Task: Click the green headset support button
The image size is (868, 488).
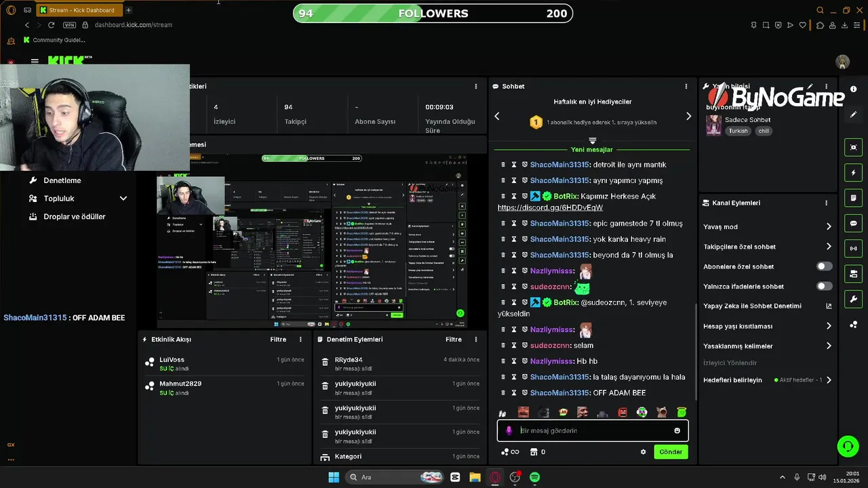Action: tap(848, 446)
